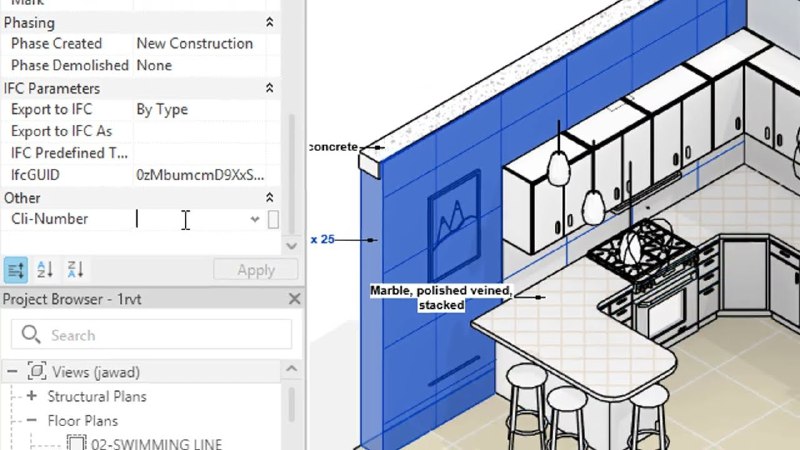
Task: Click the IfcGUID value text
Action: coord(200,175)
